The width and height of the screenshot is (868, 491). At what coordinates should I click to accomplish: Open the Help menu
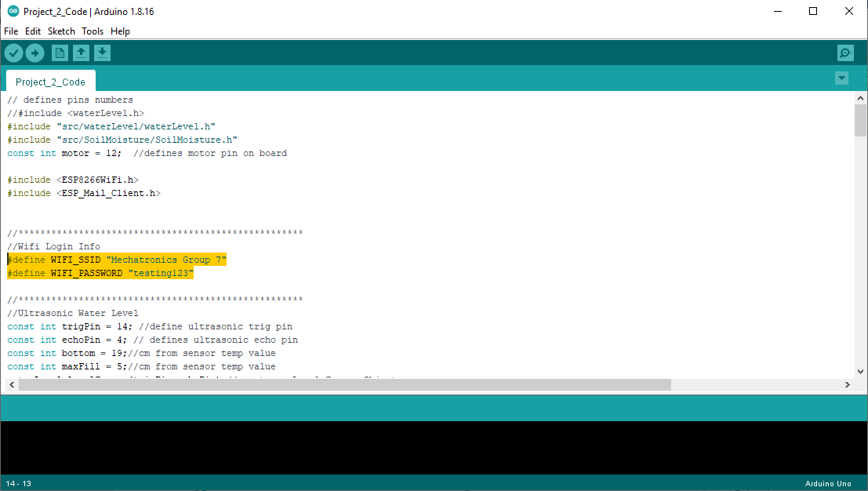point(120,31)
